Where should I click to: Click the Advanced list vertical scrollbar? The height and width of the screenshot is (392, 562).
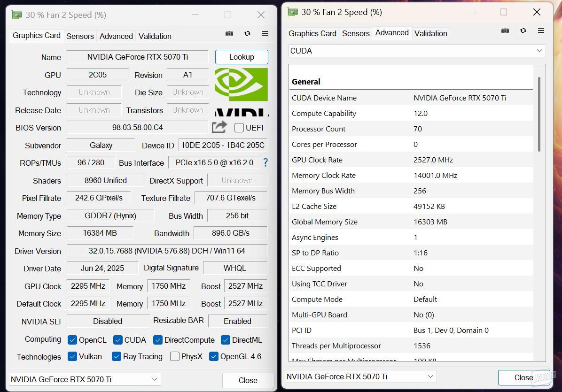pyautogui.click(x=539, y=115)
